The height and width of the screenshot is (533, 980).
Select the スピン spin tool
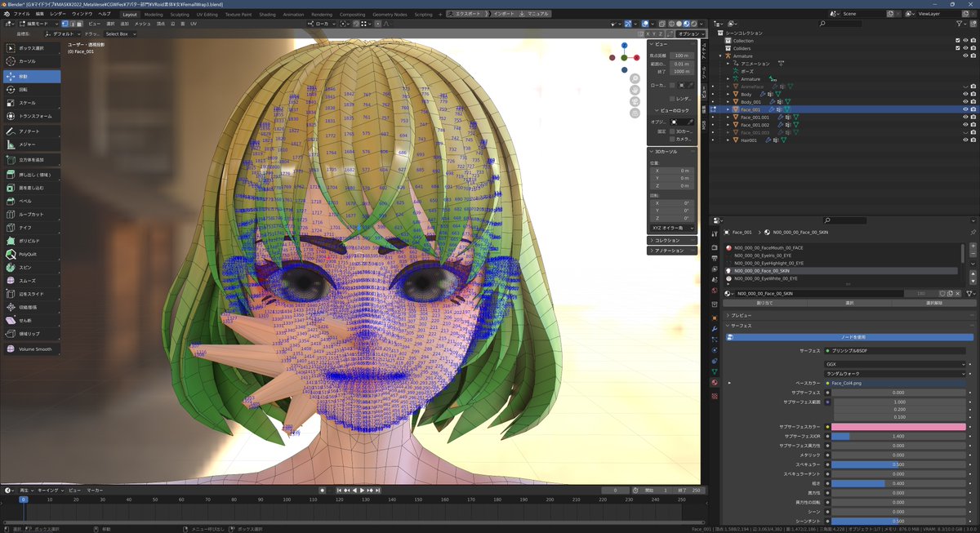click(31, 267)
